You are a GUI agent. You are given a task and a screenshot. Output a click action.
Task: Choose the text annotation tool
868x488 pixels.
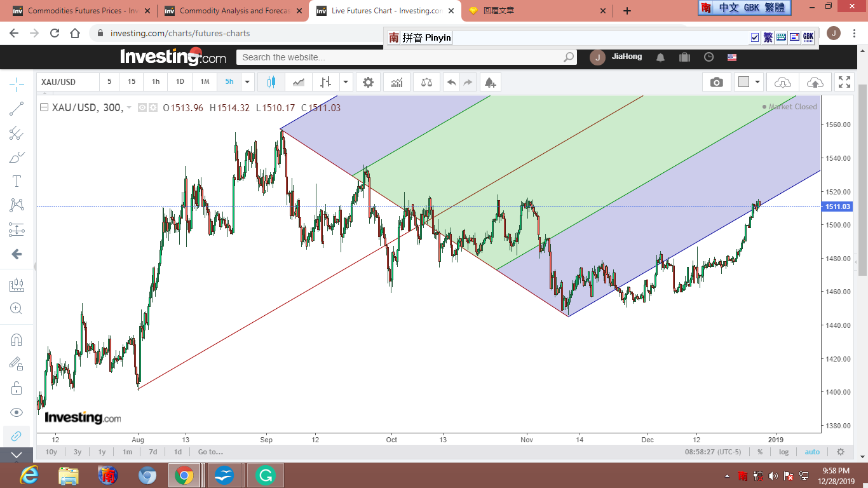pos(17,181)
